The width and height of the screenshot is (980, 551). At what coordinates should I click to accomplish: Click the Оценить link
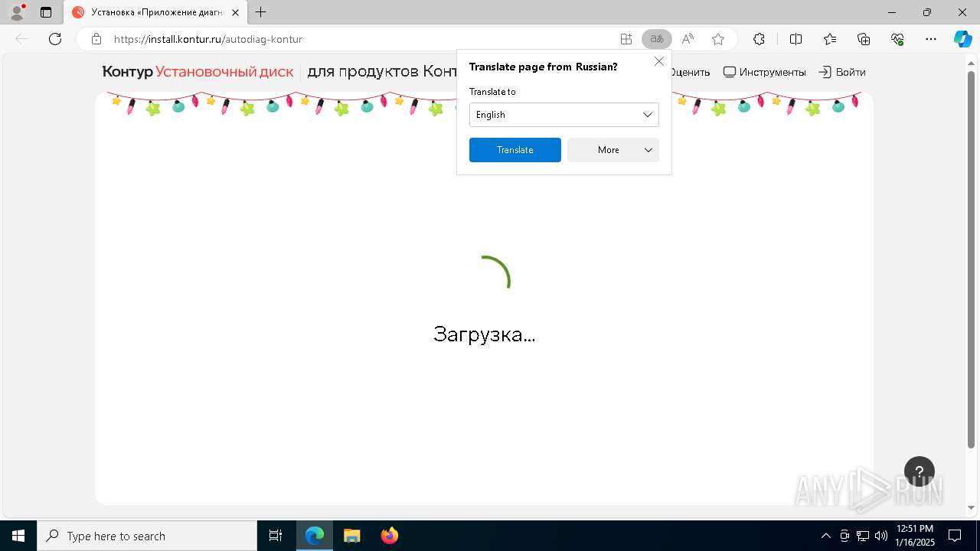691,72
